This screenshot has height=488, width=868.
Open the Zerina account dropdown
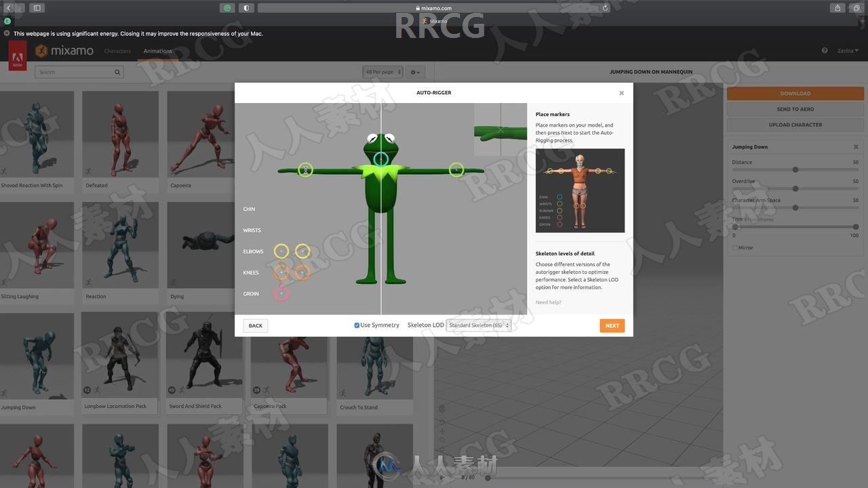(x=848, y=51)
